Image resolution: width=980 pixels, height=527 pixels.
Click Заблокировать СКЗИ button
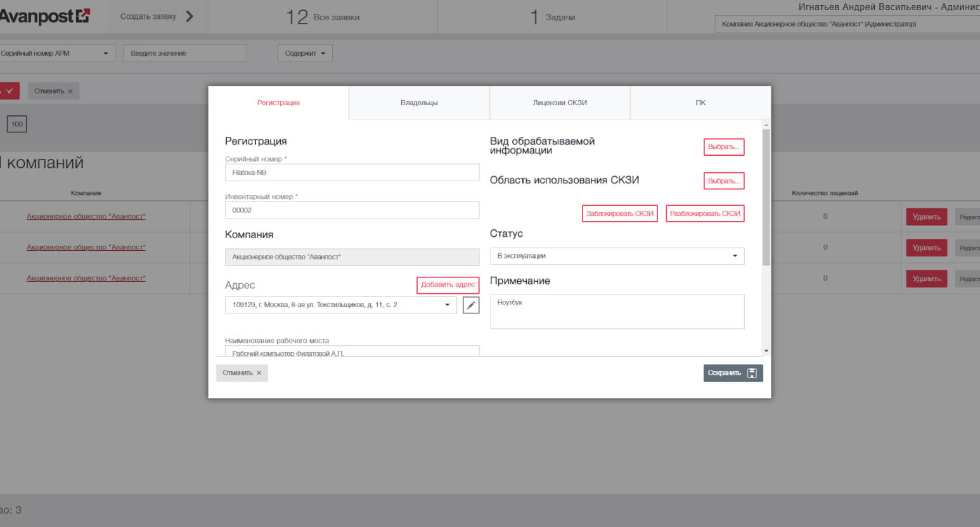620,213
